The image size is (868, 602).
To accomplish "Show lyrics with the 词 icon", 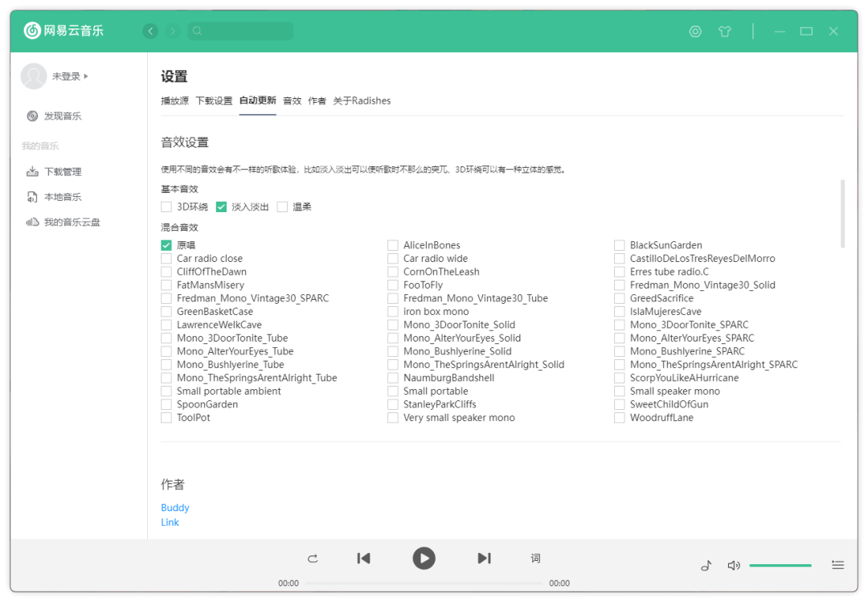I will pos(535,559).
